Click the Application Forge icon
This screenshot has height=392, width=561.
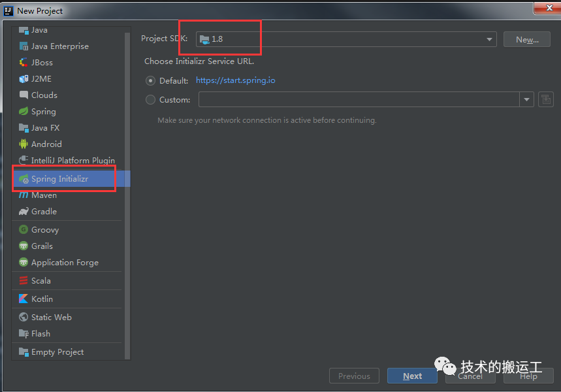coord(24,263)
